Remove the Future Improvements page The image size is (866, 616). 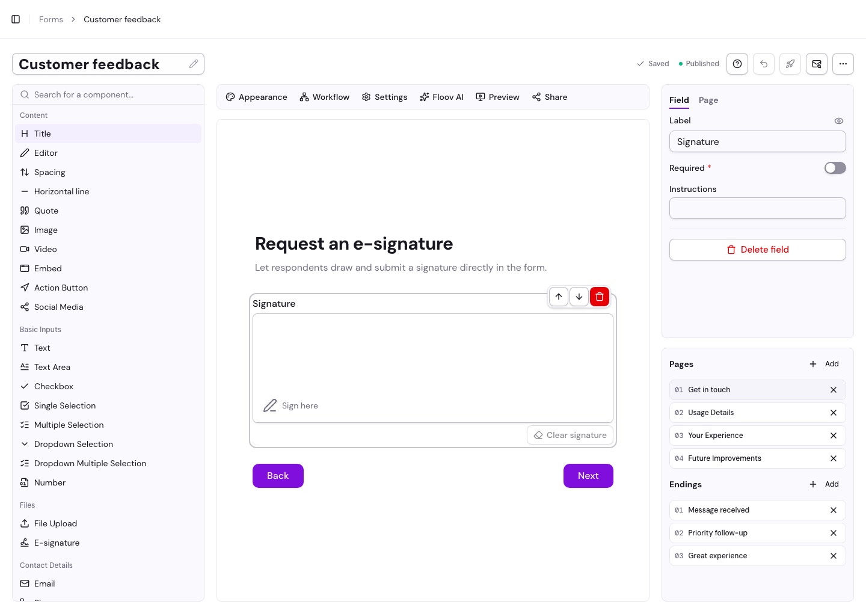point(834,458)
